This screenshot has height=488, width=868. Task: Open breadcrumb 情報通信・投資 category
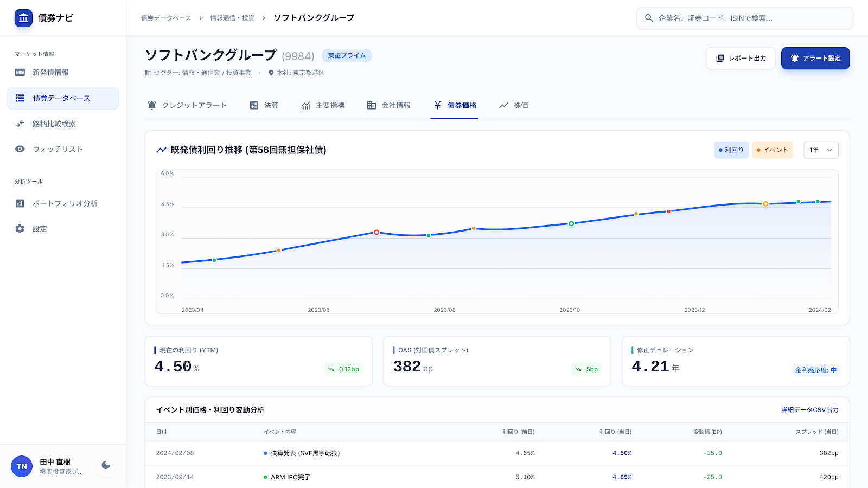[232, 17]
